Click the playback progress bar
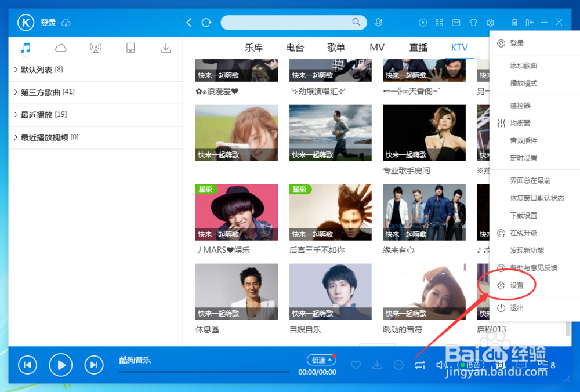 [x=204, y=372]
